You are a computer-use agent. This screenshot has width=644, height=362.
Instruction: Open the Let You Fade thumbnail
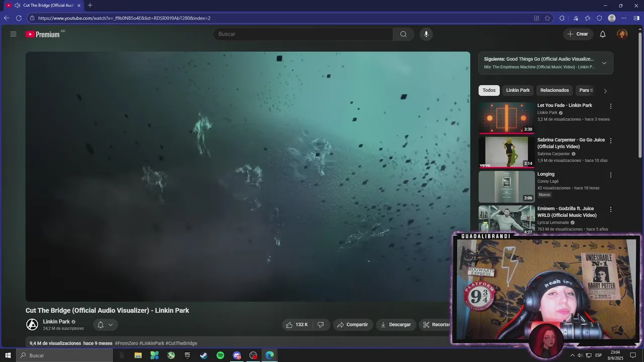coord(507,118)
